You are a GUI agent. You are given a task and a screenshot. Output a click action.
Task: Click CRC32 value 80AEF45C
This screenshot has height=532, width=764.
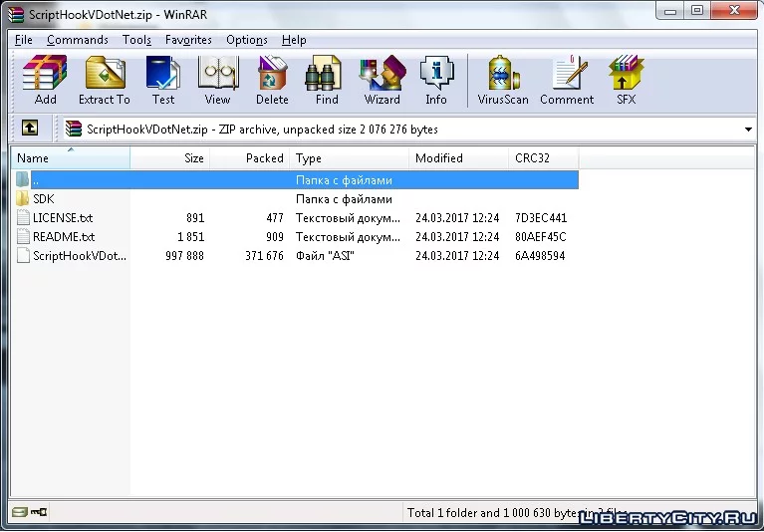pyautogui.click(x=541, y=237)
